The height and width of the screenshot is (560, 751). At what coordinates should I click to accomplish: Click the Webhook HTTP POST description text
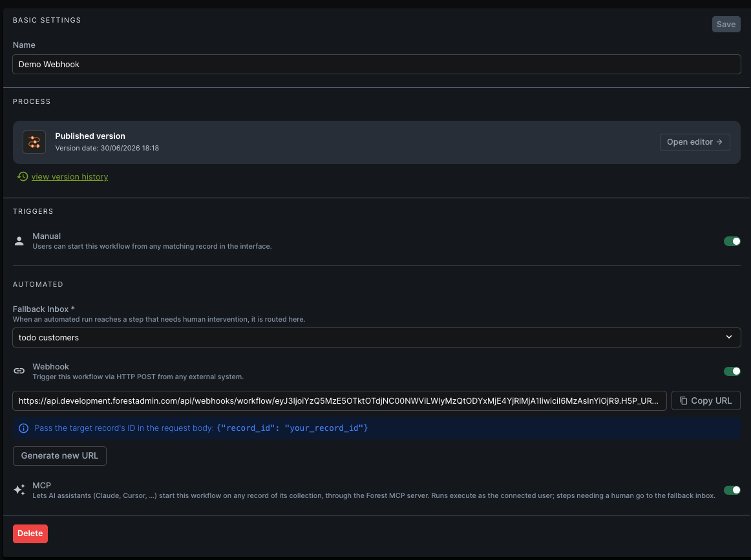138,377
